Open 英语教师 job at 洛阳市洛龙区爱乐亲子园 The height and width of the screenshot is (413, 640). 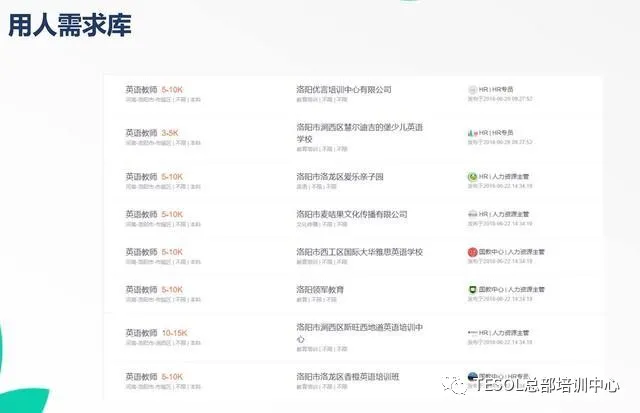tap(141, 177)
